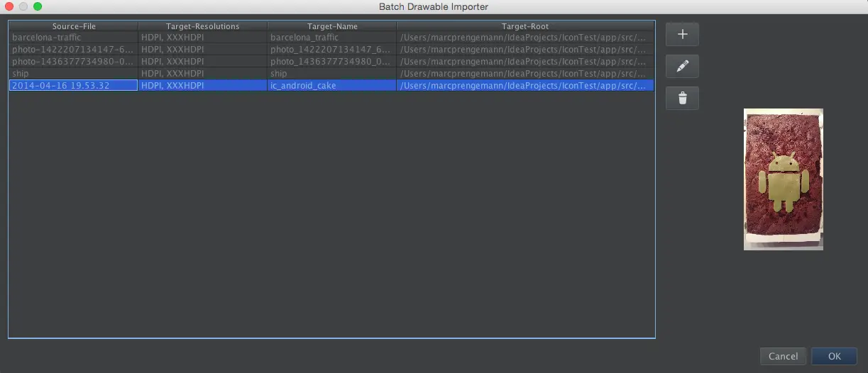Click the Target-Root column header
The width and height of the screenshot is (868, 373).
(x=525, y=26)
